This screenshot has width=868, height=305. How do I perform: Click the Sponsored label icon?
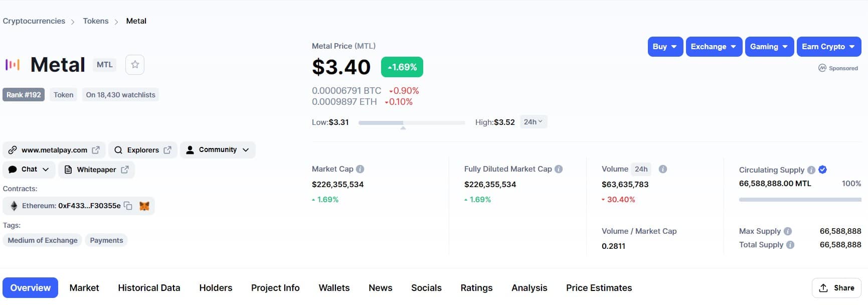point(822,68)
